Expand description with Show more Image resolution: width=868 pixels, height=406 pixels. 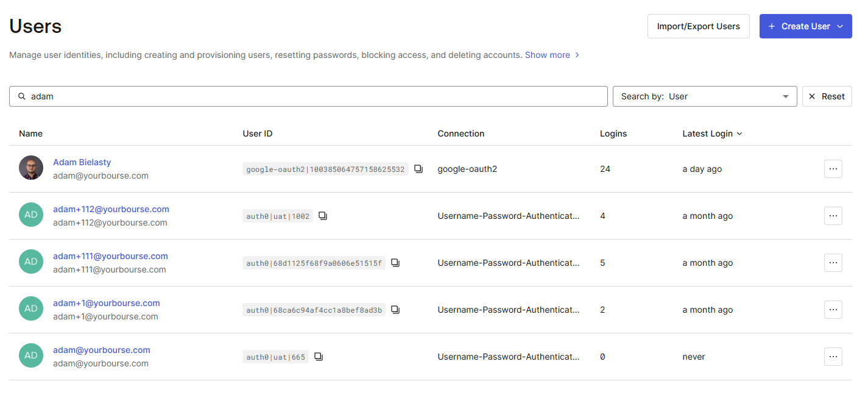pos(551,55)
